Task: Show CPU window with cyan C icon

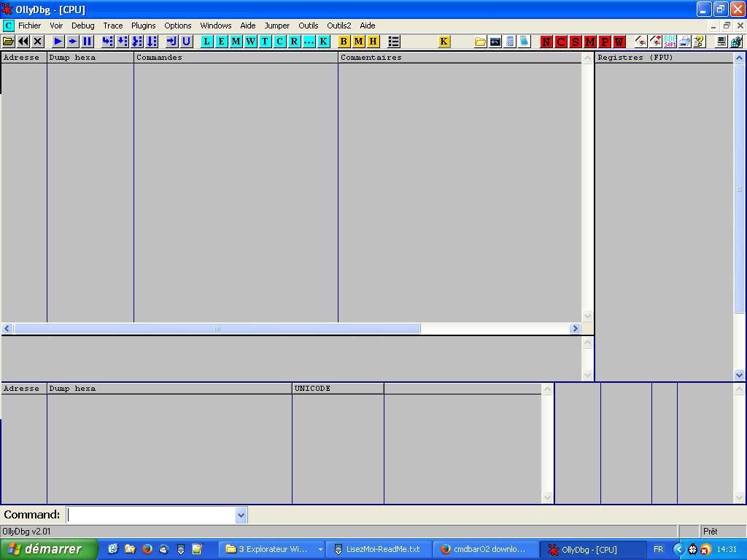Action: coord(279,42)
